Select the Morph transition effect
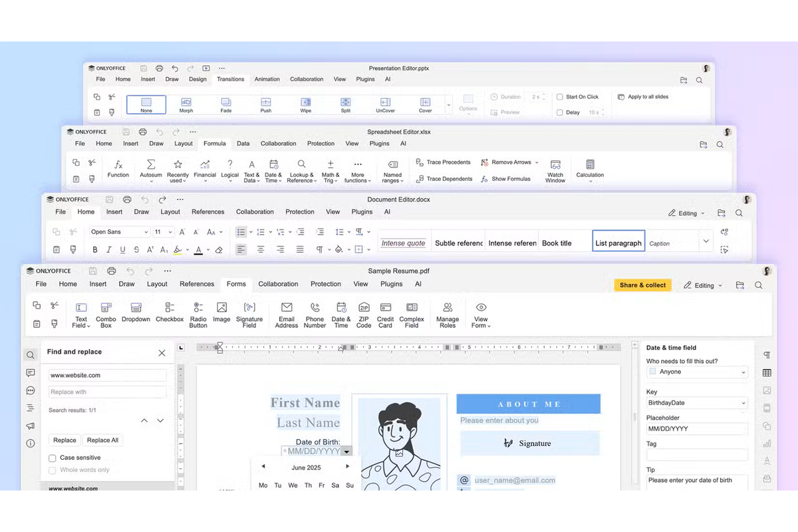The width and height of the screenshot is (798, 532). (x=186, y=104)
